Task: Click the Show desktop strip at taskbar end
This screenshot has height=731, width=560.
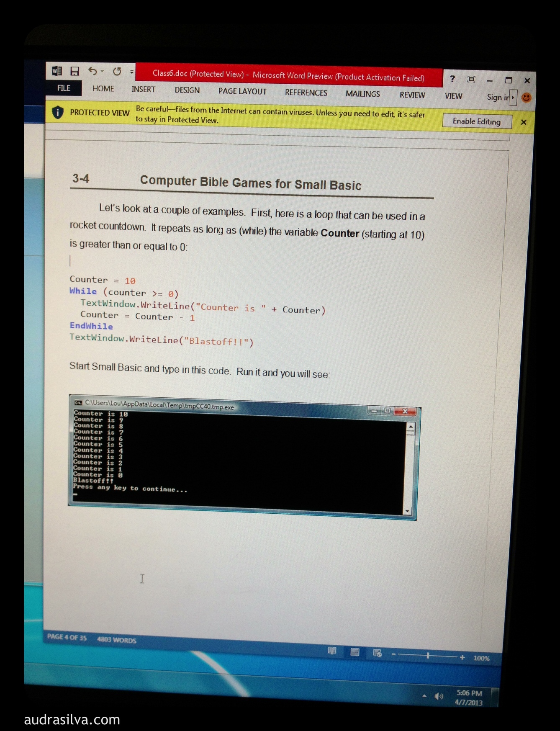Action: 494,697
